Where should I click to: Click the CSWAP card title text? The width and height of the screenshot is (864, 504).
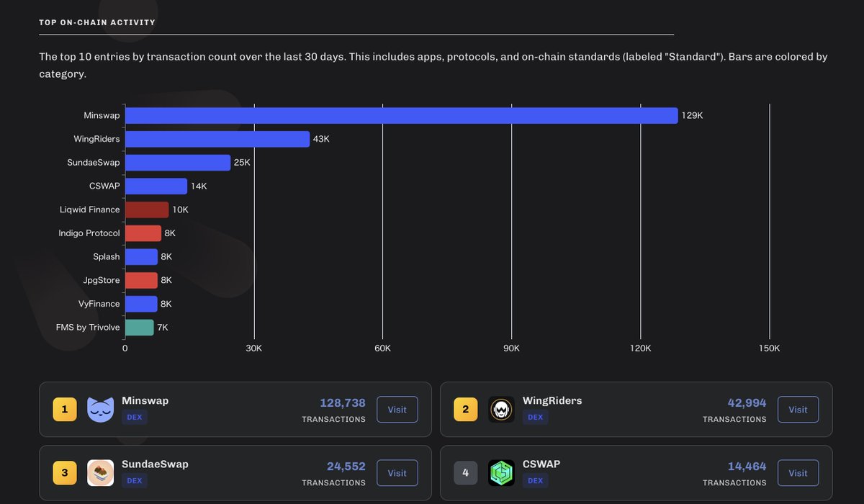pyautogui.click(x=541, y=464)
